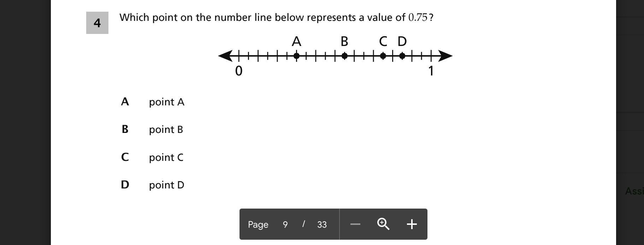Click dot B on the number line
This screenshot has height=245, width=644.
point(344,56)
